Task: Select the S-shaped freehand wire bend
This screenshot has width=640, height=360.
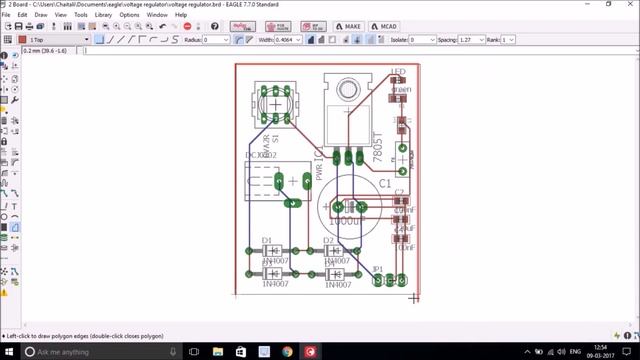Action: 175,40
